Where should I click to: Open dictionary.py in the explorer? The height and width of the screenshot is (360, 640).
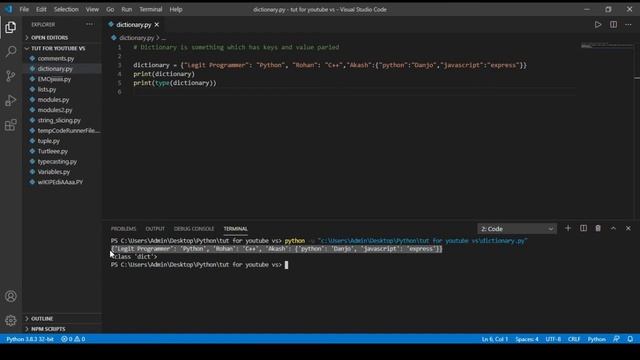click(55, 69)
